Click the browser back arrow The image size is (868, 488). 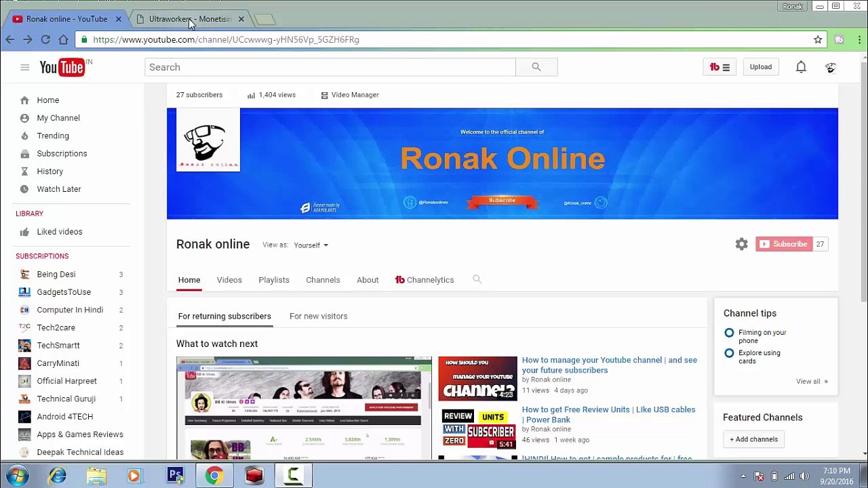[x=9, y=39]
